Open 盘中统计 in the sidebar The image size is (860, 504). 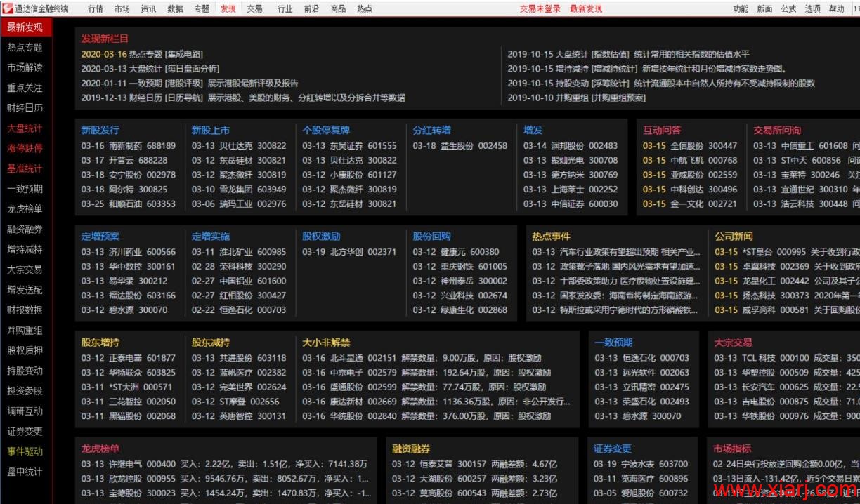(x=25, y=472)
